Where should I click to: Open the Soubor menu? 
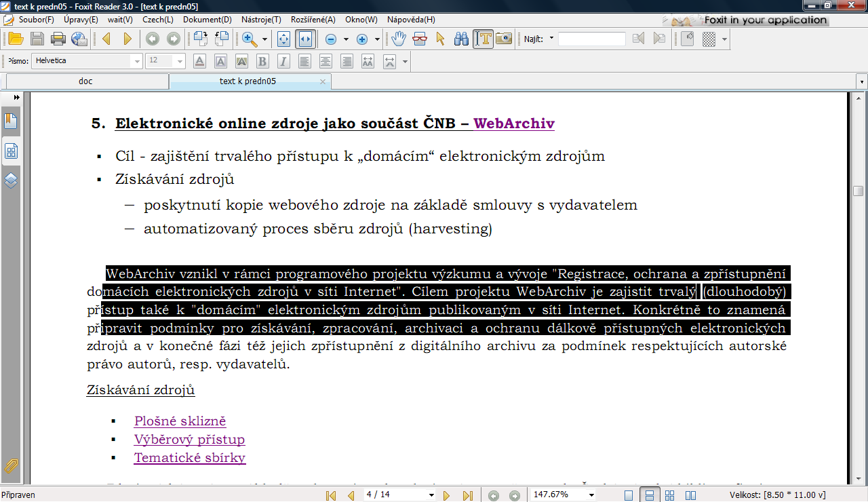click(38, 20)
